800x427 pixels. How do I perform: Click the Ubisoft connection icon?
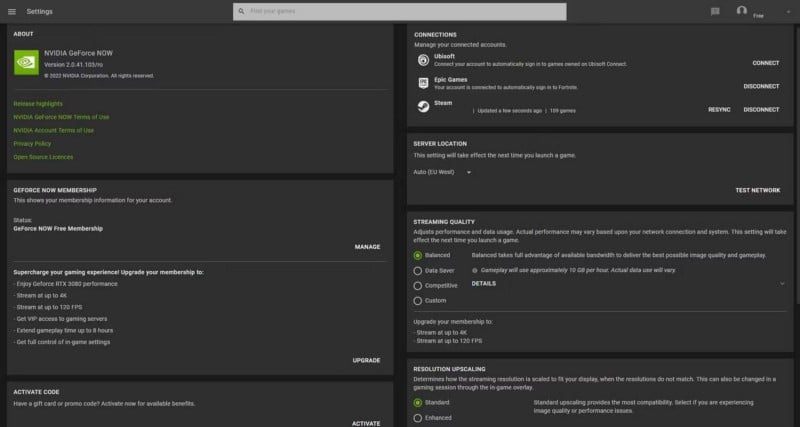pyautogui.click(x=423, y=60)
